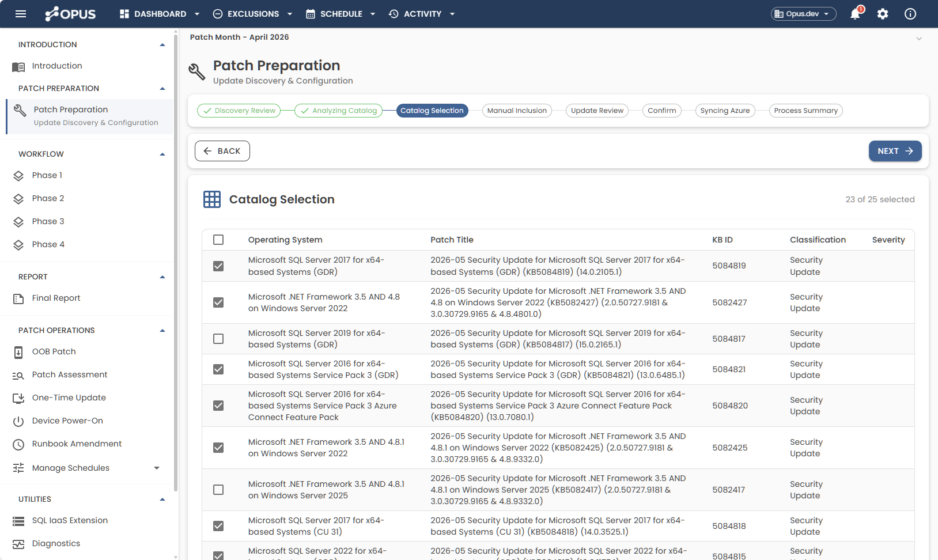
Task: Open the Opus.dev tenant selector
Action: pyautogui.click(x=804, y=14)
